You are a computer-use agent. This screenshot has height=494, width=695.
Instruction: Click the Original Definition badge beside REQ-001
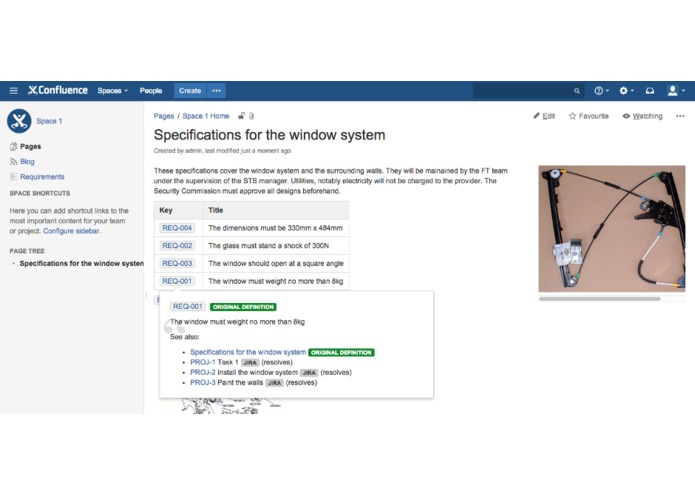coord(243,307)
